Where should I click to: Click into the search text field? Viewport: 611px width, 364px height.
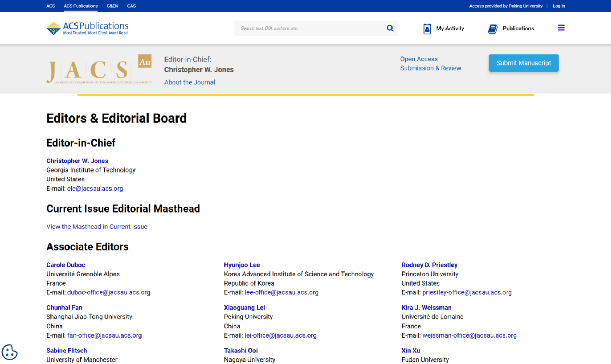[311, 28]
